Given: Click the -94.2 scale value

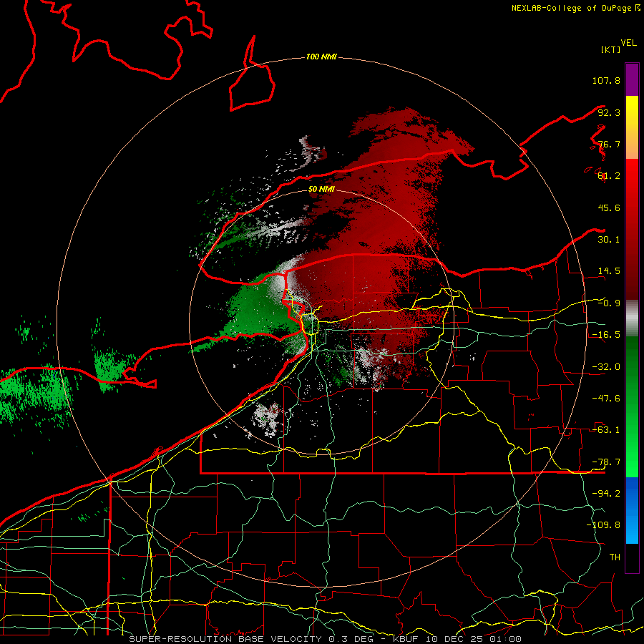Looking at the screenshot, I should (x=606, y=494).
